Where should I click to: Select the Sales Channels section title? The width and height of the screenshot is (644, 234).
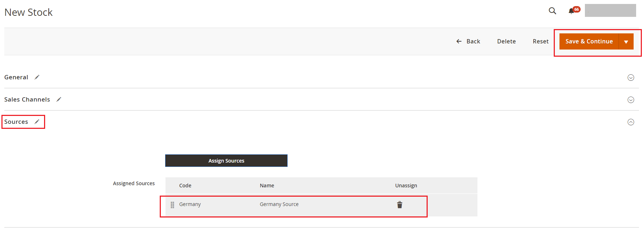[x=27, y=99]
